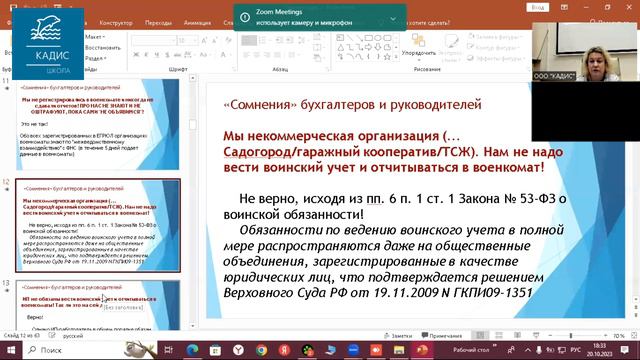This screenshot has width=640, height=360.
Task: Open the paragraph dialog launcher in Абзац group
Action: pyautogui.click(x=327, y=69)
